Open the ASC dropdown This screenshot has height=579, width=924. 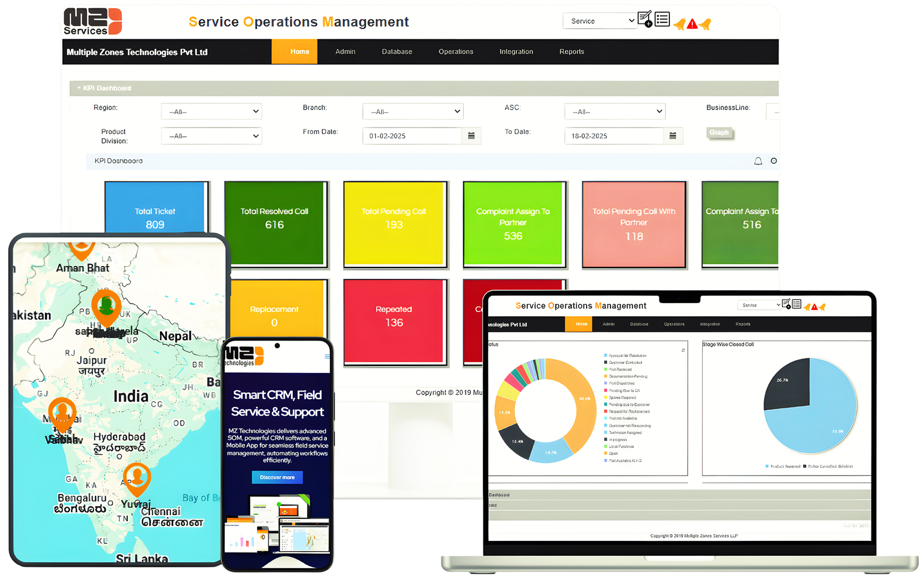tap(615, 111)
